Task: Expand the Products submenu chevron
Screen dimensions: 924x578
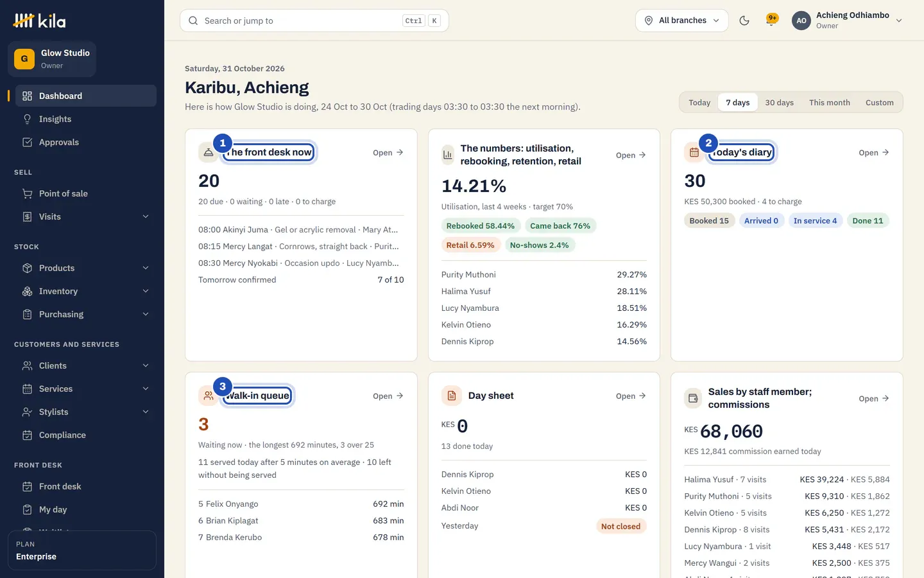Action: click(146, 268)
